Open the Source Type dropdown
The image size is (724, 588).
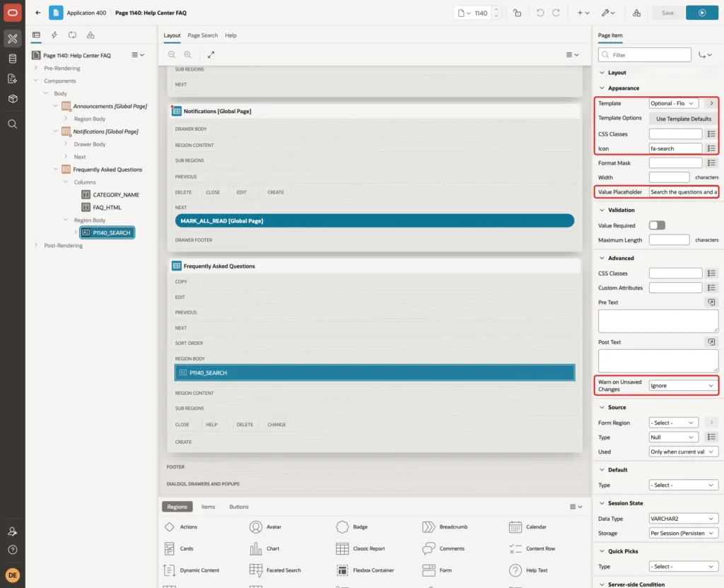(674, 437)
